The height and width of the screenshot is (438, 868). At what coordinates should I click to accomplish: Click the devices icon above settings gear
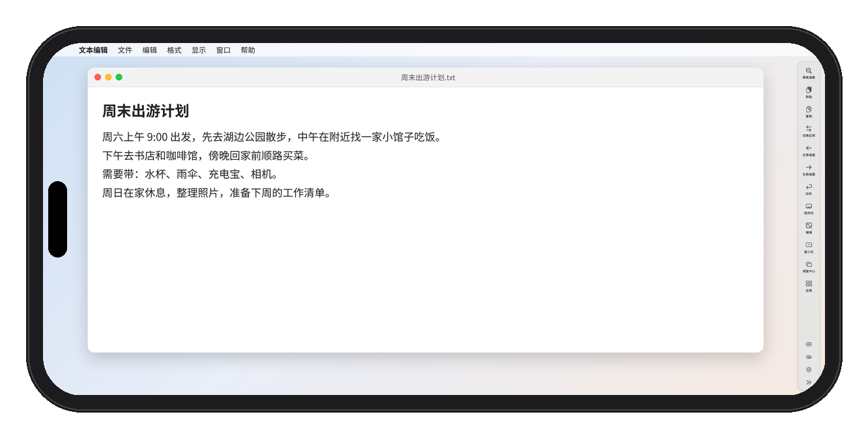pyautogui.click(x=809, y=357)
